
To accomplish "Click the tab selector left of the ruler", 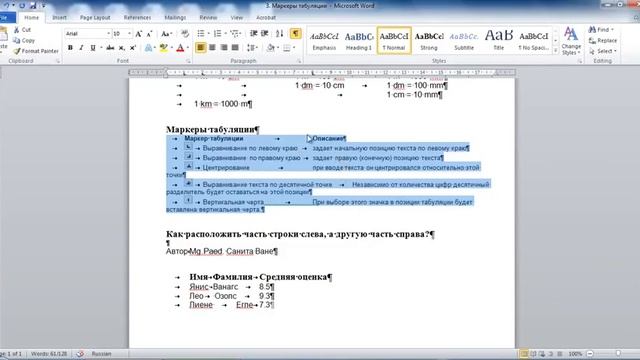I will (1, 73).
